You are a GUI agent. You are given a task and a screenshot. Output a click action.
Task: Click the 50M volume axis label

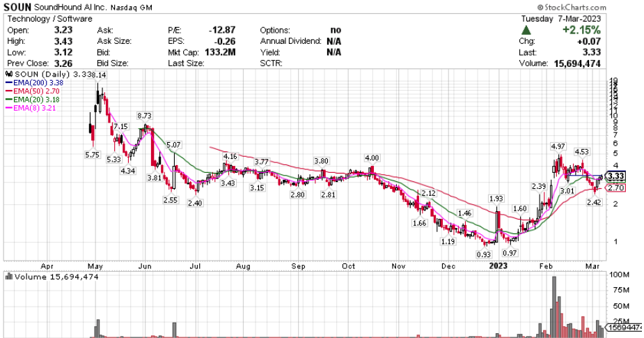click(x=621, y=307)
